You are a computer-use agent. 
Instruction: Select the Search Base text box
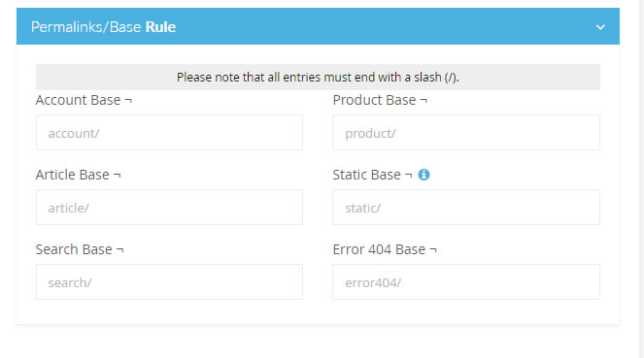point(169,281)
